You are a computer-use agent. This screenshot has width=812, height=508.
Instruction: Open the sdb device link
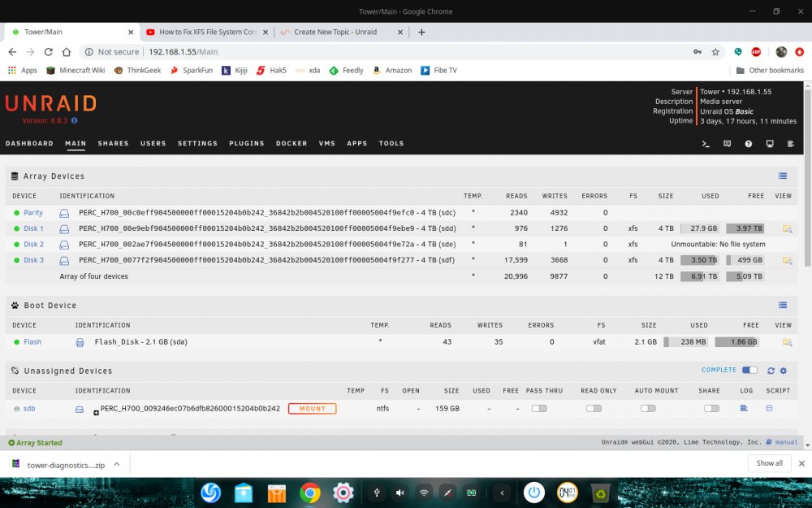click(x=29, y=409)
